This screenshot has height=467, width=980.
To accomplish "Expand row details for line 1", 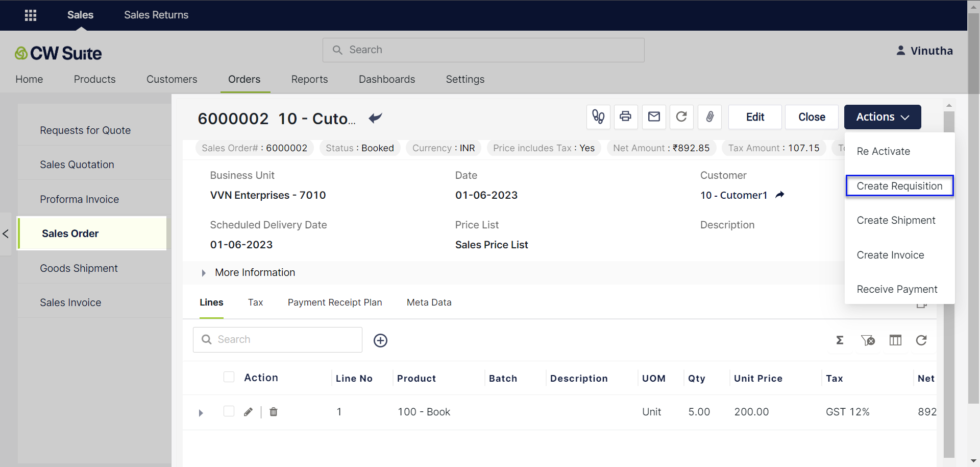I will tap(201, 413).
